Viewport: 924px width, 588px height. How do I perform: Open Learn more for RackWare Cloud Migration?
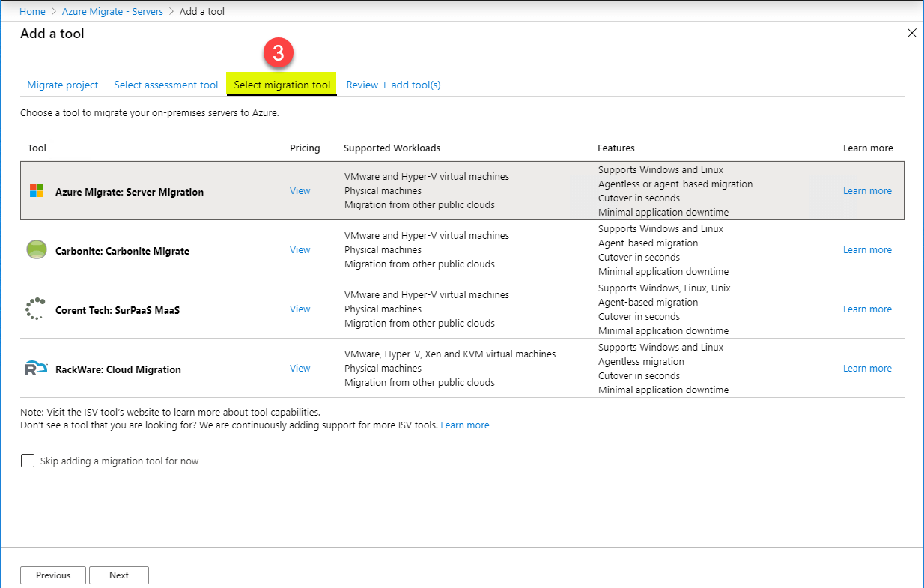coord(867,369)
